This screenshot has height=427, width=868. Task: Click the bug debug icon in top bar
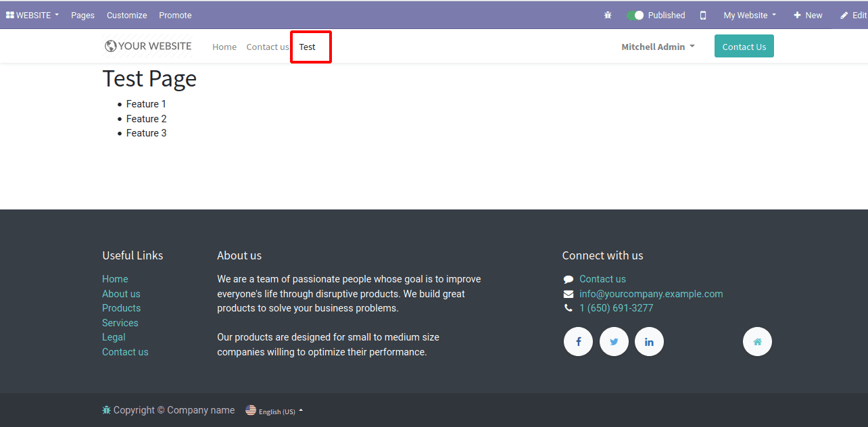(608, 15)
